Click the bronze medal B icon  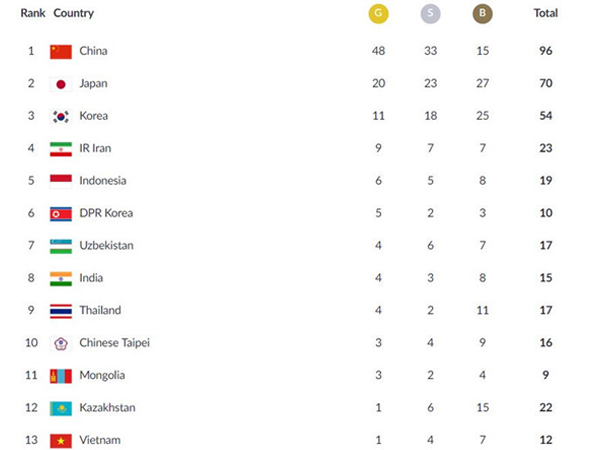tap(482, 13)
